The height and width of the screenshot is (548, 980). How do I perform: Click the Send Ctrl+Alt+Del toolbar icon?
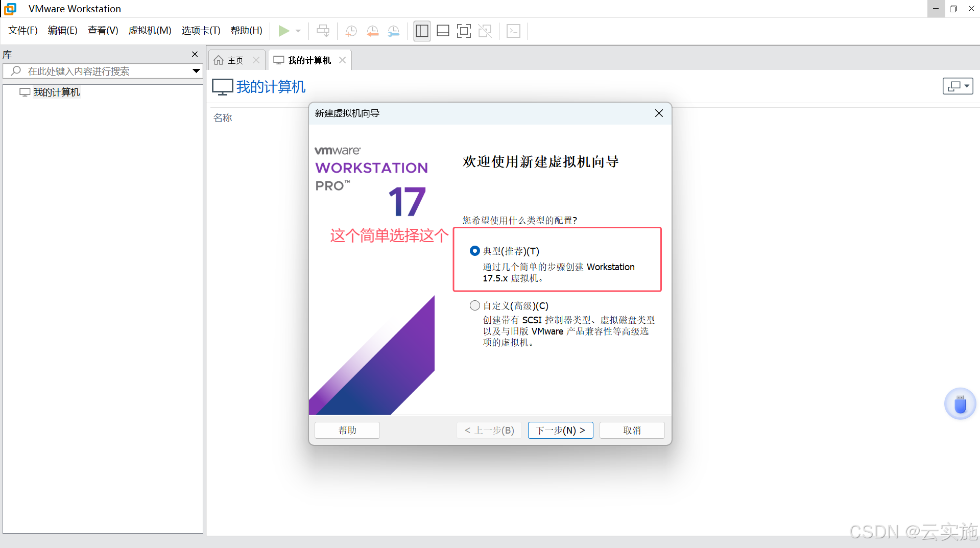(323, 31)
